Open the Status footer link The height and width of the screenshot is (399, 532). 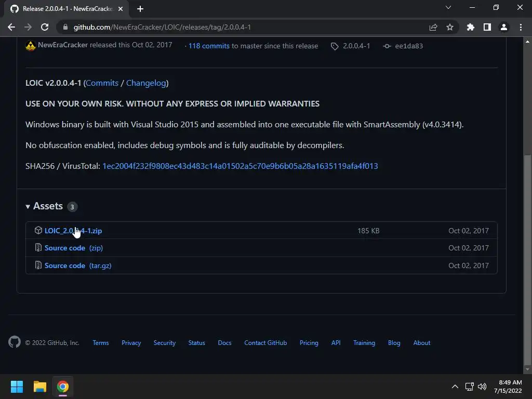click(197, 343)
